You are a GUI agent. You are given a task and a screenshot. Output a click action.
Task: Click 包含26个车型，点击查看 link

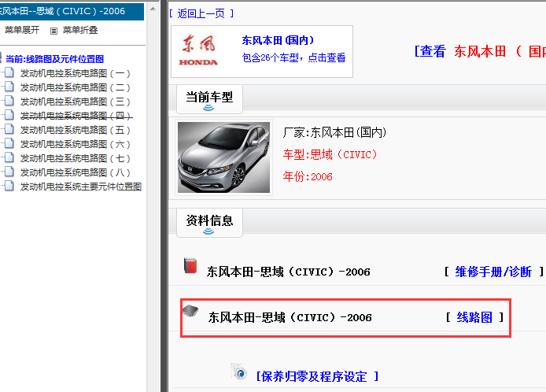point(293,57)
